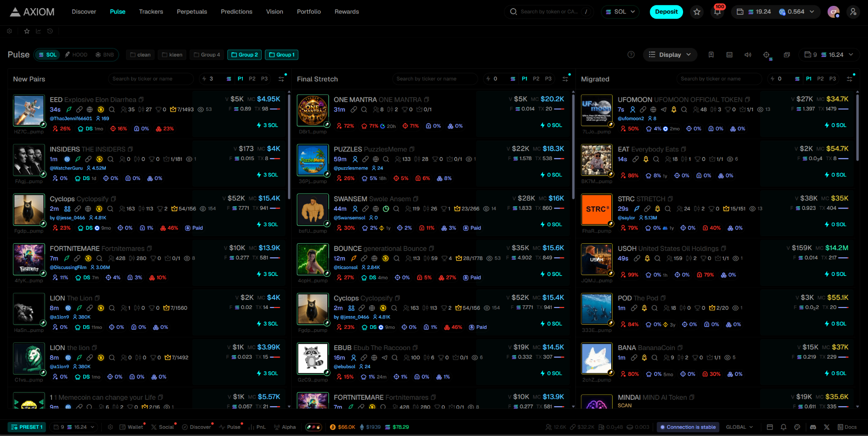
Task: Select SOL chain in Pulse switcher
Action: click(47, 55)
